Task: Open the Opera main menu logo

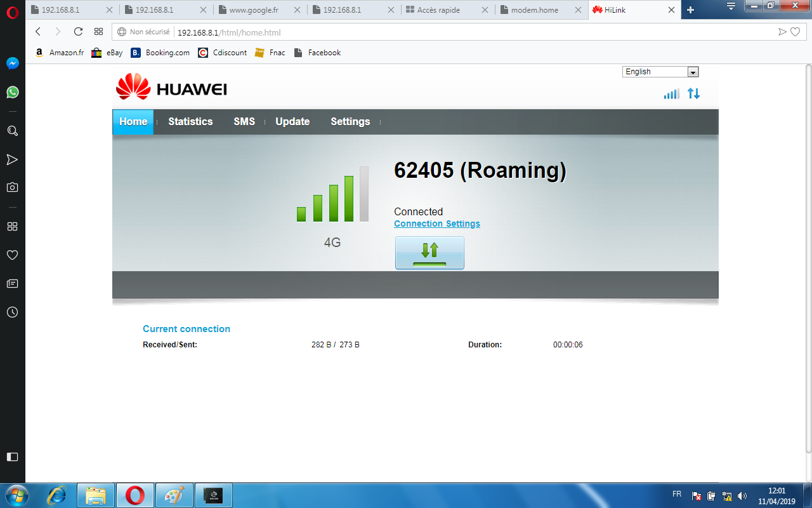Action: click(x=12, y=11)
